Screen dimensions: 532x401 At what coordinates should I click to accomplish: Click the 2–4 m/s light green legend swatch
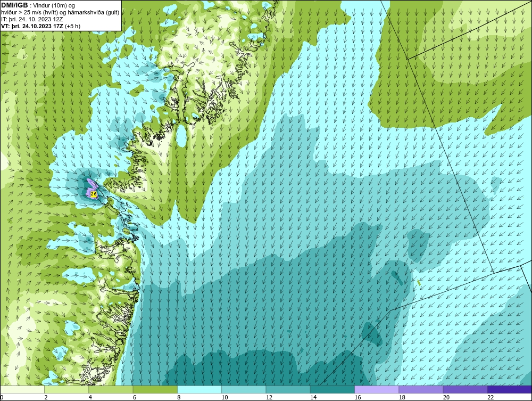tap(66, 389)
